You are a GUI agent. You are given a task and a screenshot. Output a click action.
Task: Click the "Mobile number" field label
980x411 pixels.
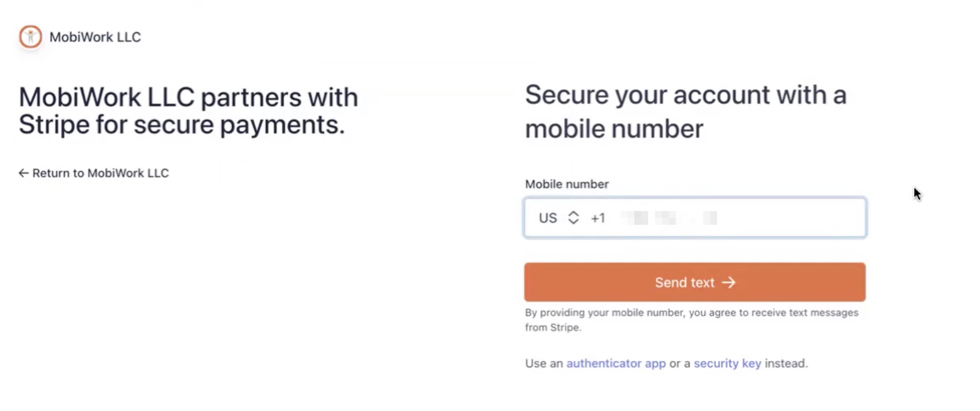pos(567,184)
